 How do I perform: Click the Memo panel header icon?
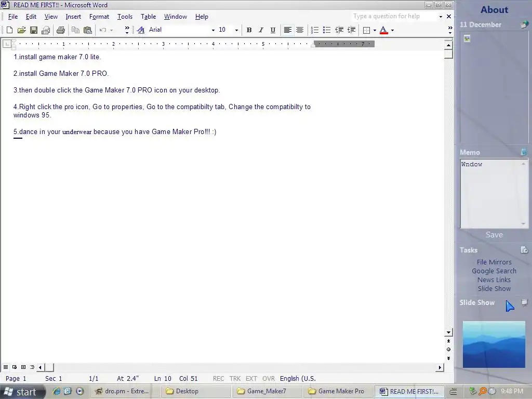tap(524, 152)
